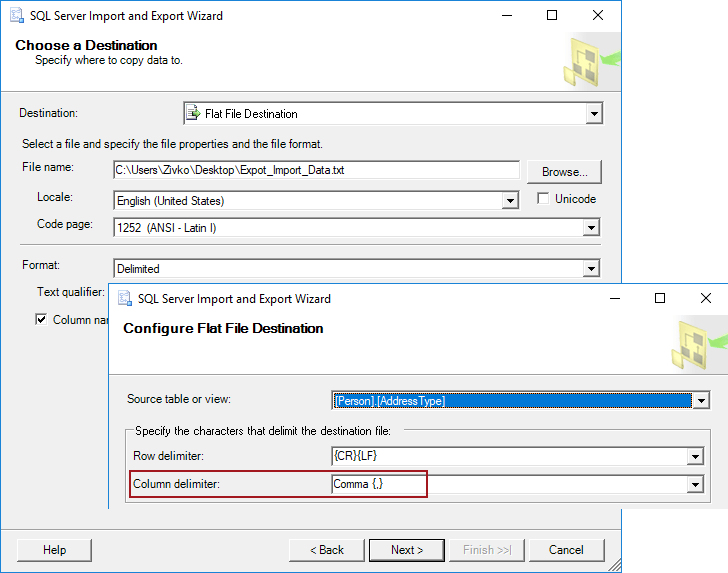The image size is (728, 573).
Task: Open the Code page dropdown
Action: [591, 228]
